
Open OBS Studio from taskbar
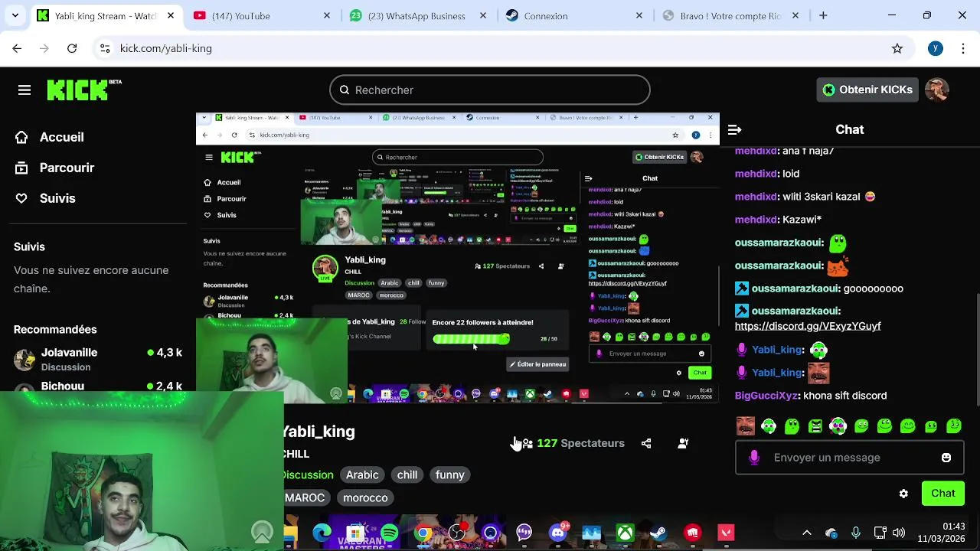tap(457, 533)
